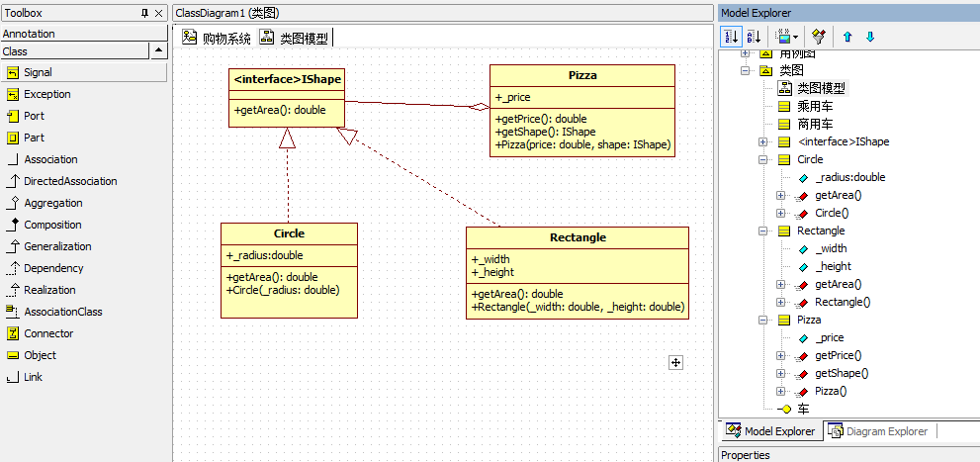Viewport: 980px width, 462px height.
Task: Select the Signal tool in Toolbox
Action: click(x=84, y=72)
